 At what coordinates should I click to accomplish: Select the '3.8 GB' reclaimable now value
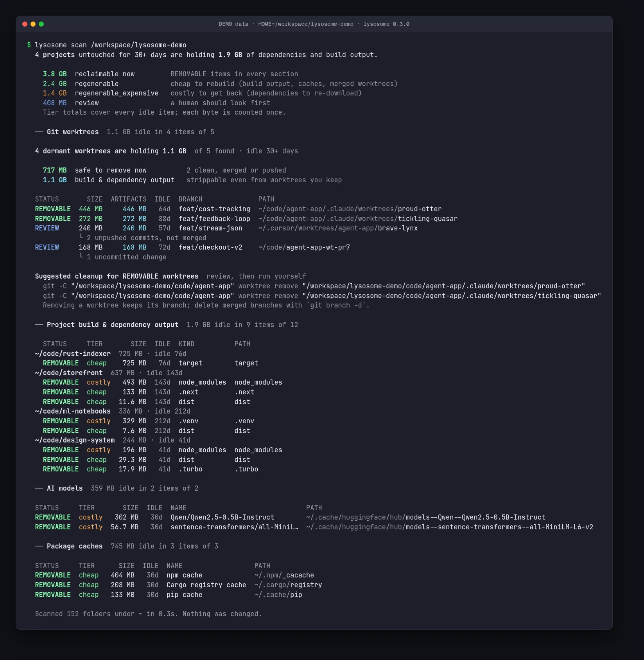(x=55, y=74)
